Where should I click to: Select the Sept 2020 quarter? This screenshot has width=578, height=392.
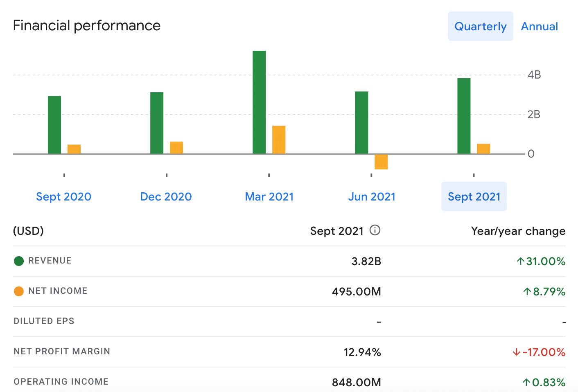pyautogui.click(x=63, y=196)
